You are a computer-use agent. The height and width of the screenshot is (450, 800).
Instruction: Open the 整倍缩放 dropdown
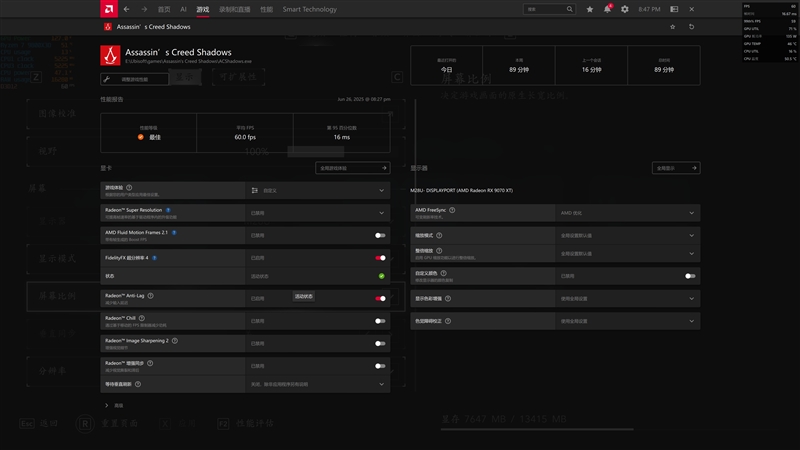(x=628, y=254)
